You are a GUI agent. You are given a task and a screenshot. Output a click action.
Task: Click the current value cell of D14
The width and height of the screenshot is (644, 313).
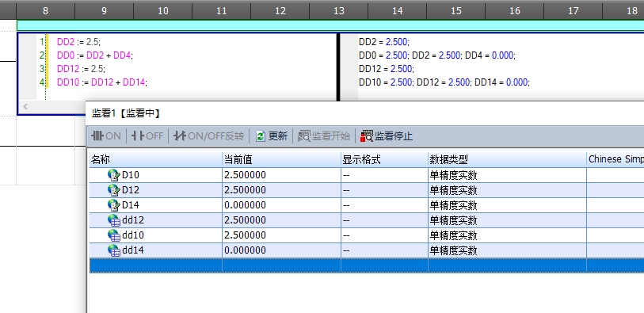coord(281,205)
